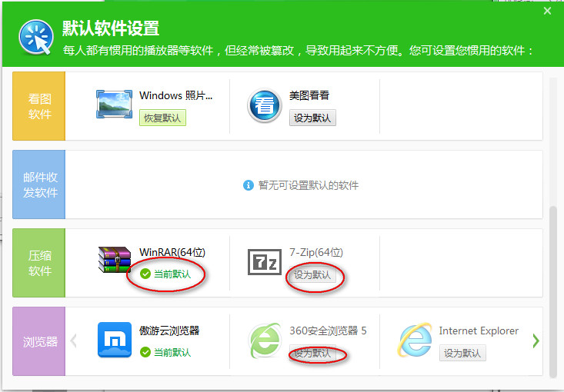
Task: Restore default for Windows photo viewer
Action: 162,118
